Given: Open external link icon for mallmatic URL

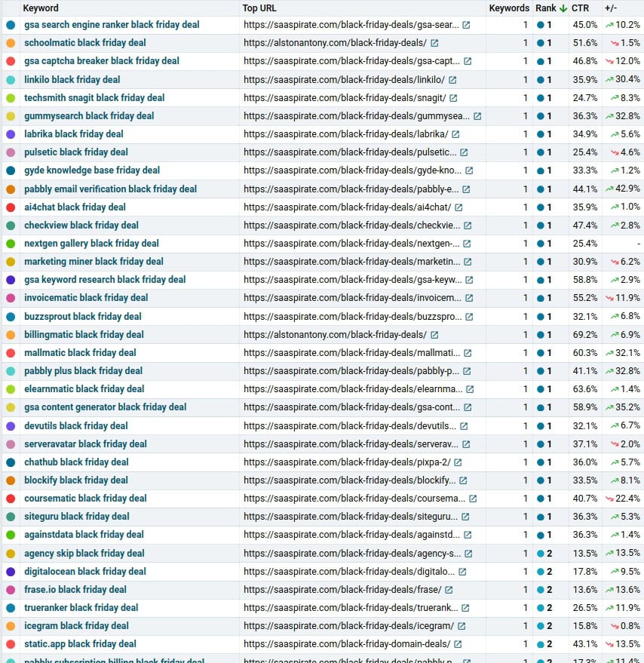Looking at the screenshot, I should (468, 353).
